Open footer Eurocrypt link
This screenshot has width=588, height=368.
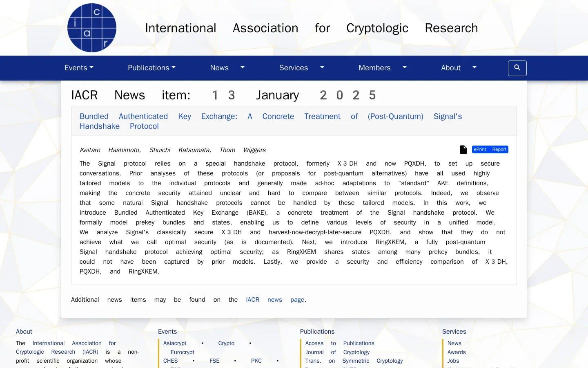pos(183,352)
